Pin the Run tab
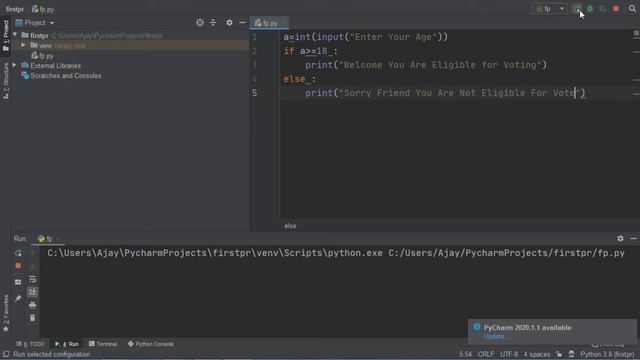This screenshot has width=640, height=360. [18, 298]
